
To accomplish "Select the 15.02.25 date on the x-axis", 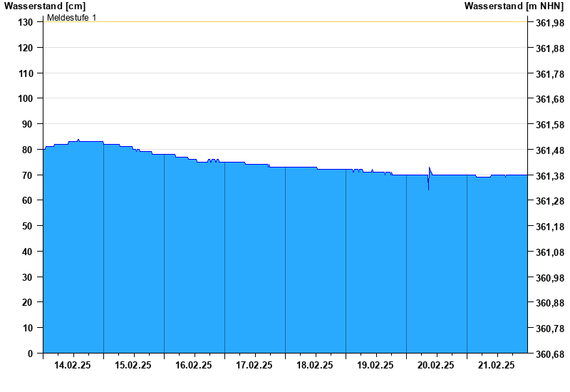I will (x=133, y=365).
